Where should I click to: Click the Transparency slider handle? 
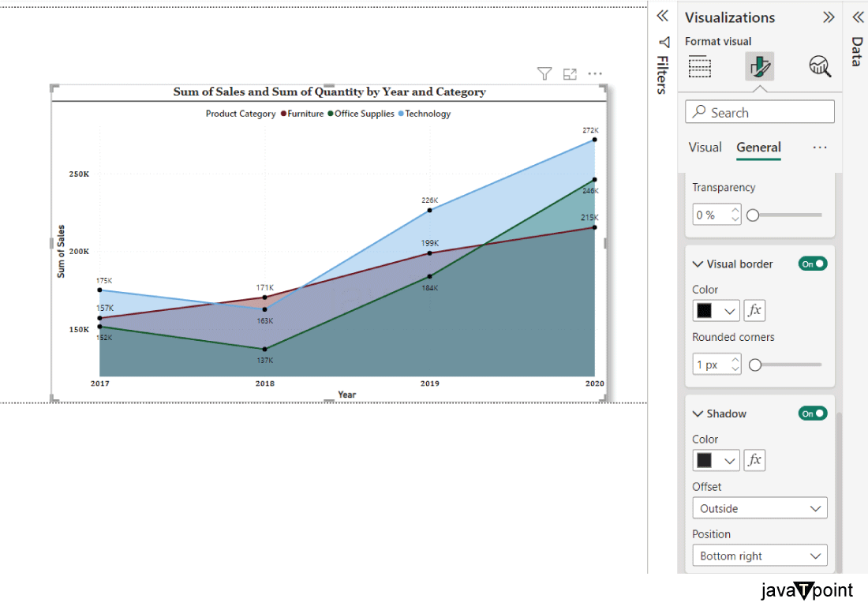pos(753,215)
